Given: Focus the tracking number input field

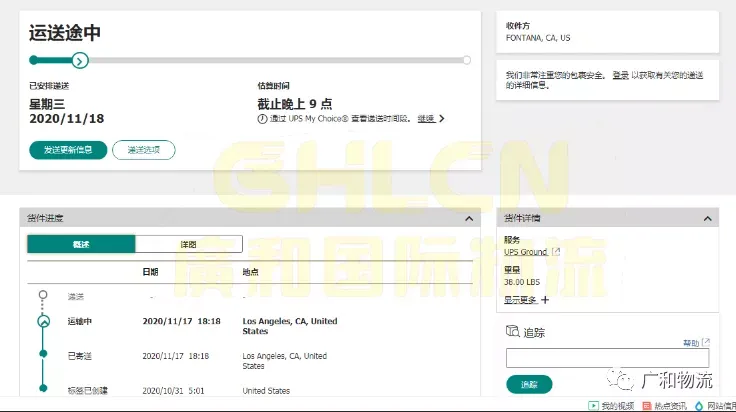Looking at the screenshot, I should click(x=607, y=358).
